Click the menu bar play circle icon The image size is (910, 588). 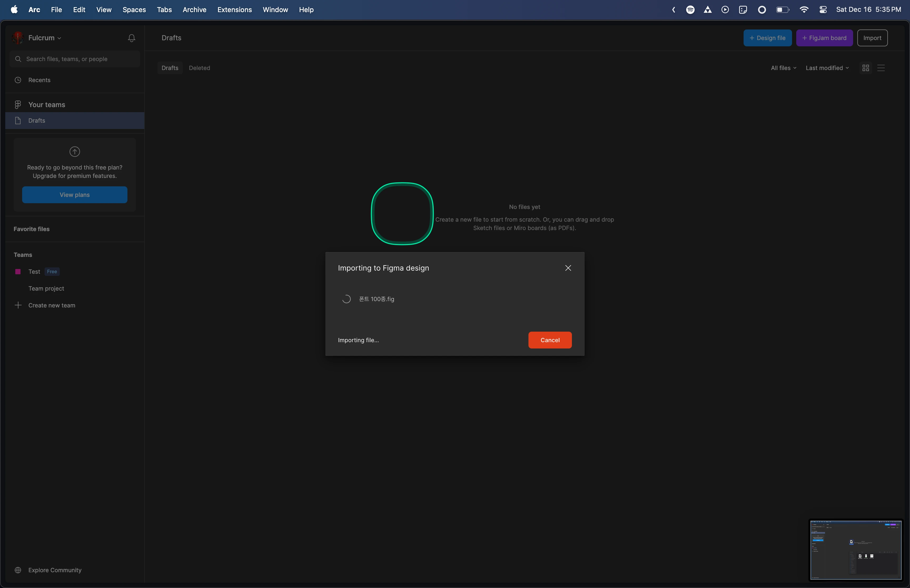click(725, 9)
